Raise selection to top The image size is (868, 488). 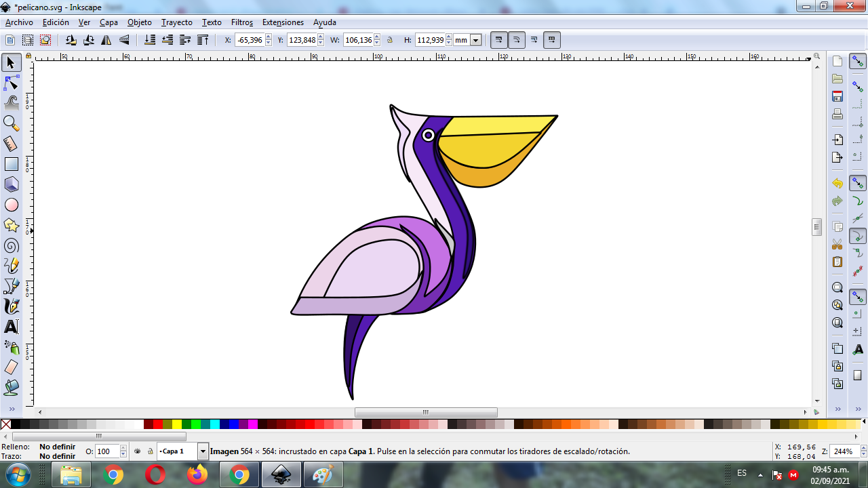(x=203, y=40)
